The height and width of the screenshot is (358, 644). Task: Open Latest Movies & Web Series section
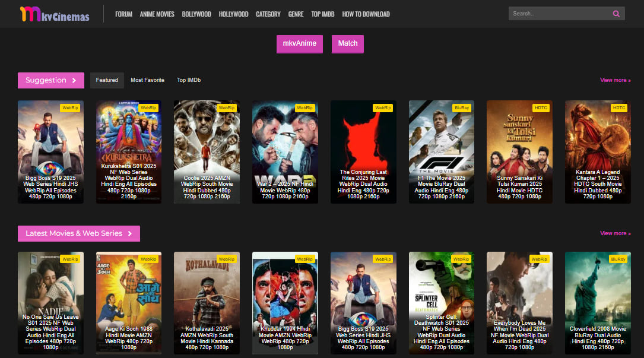tap(78, 233)
